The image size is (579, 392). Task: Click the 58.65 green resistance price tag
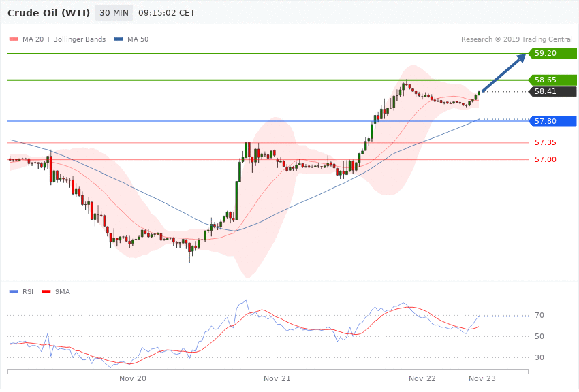[553, 80]
